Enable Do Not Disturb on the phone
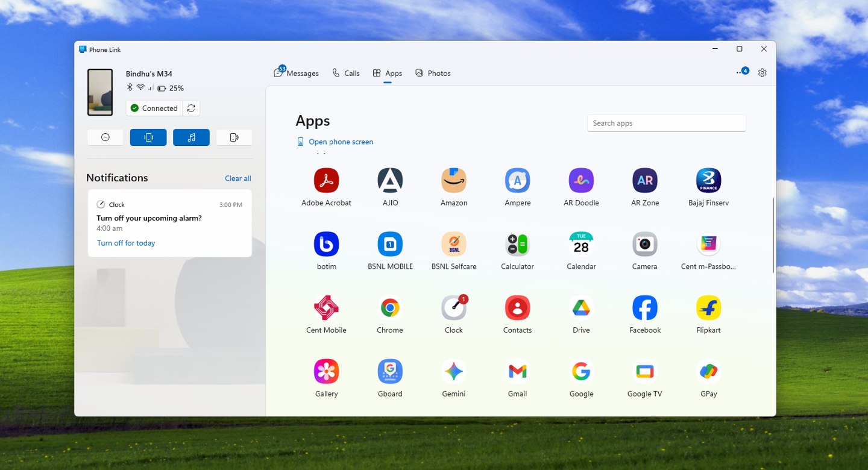The width and height of the screenshot is (868, 470). 105,137
